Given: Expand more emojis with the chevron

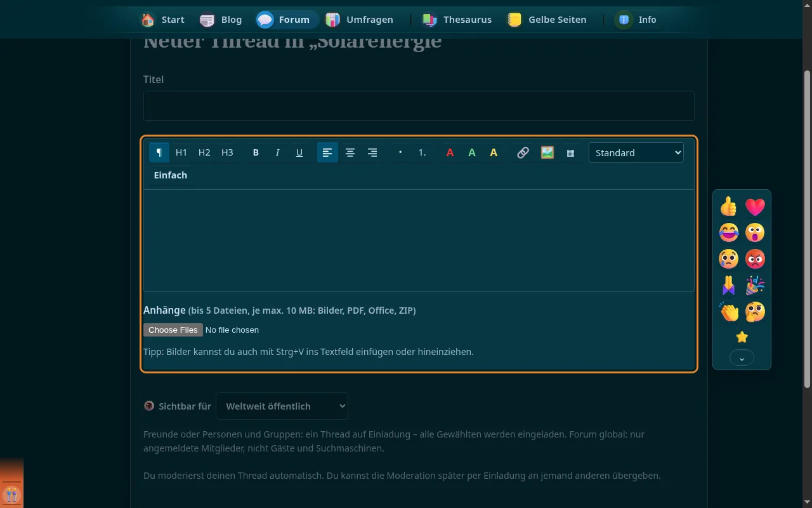Looking at the screenshot, I should coord(742,358).
